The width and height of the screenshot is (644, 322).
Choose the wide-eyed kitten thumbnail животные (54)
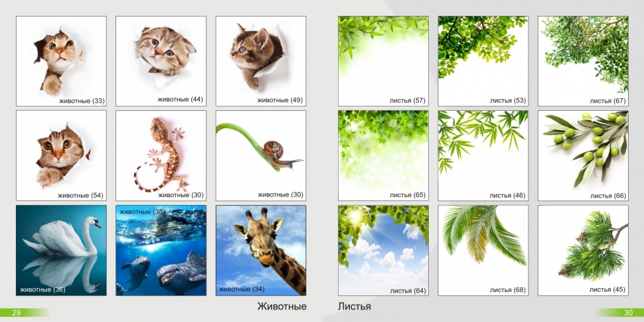click(61, 155)
